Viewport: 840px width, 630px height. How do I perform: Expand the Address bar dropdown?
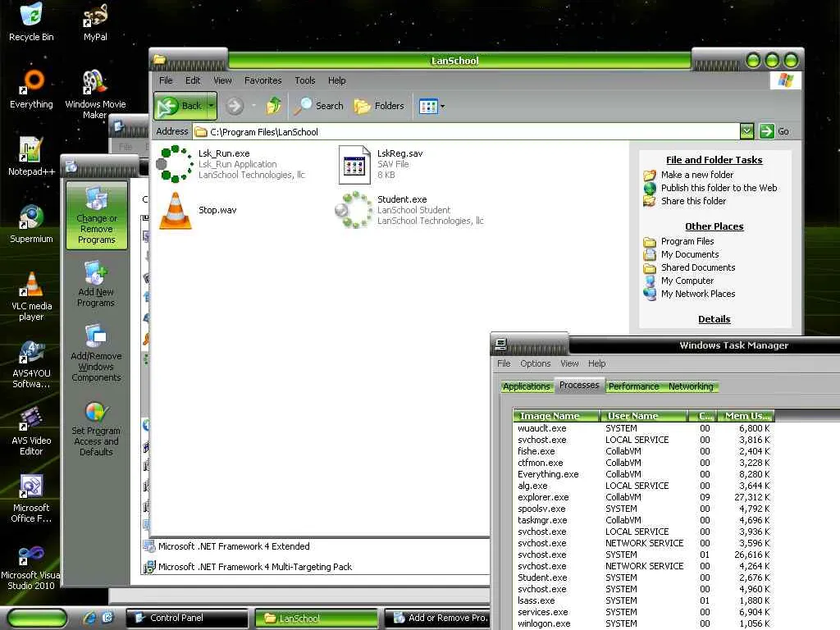[x=746, y=131]
